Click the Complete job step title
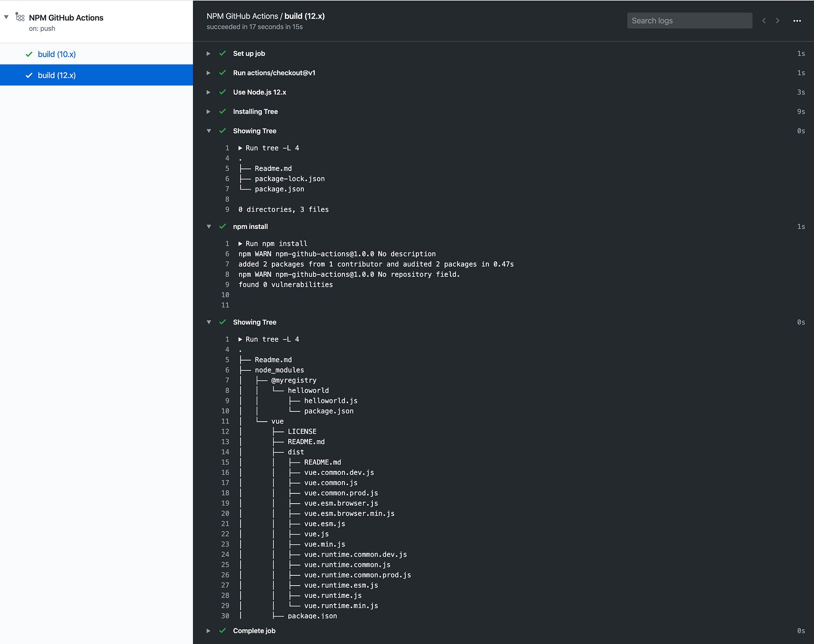This screenshot has height=644, width=814. (254, 631)
